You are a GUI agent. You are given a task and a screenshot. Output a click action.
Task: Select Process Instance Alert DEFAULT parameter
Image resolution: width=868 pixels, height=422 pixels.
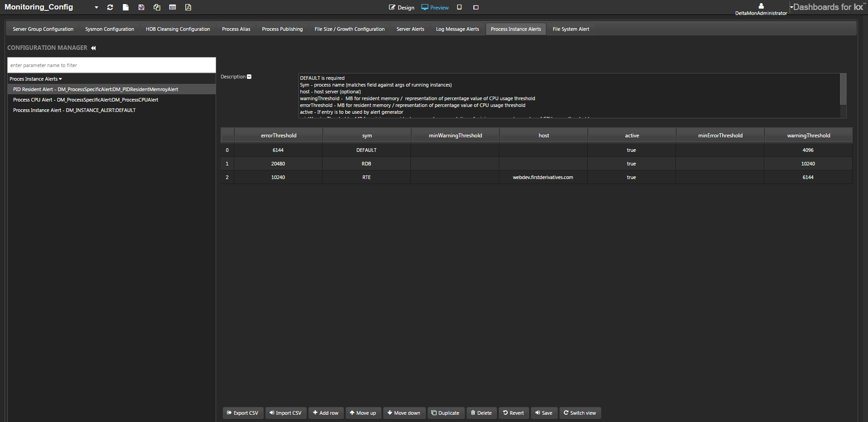pos(111,110)
